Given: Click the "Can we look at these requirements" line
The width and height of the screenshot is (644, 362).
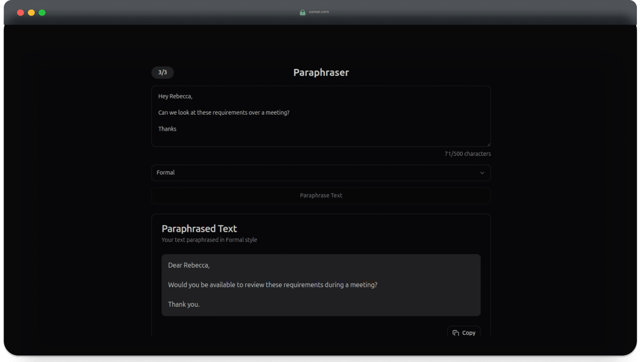Looking at the screenshot, I should (223, 113).
